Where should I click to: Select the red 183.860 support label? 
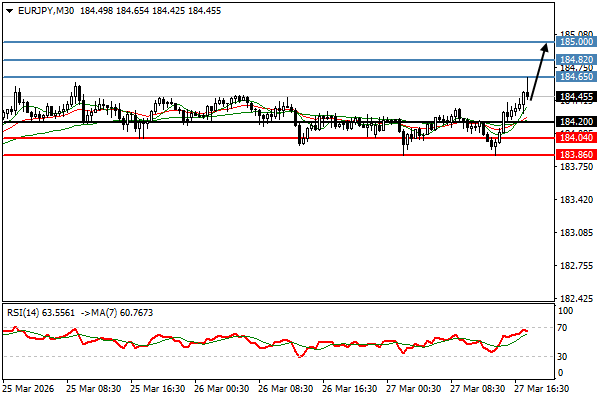577,155
